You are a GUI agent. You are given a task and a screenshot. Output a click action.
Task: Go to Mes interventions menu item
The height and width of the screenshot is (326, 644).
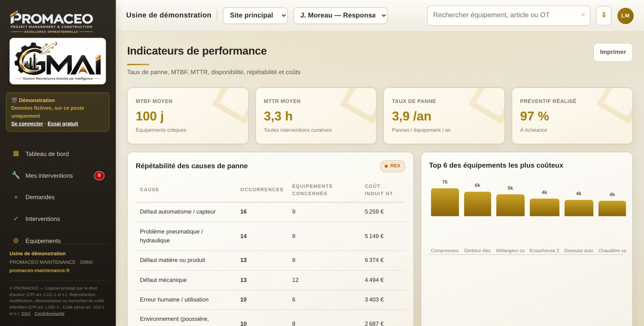58,176
